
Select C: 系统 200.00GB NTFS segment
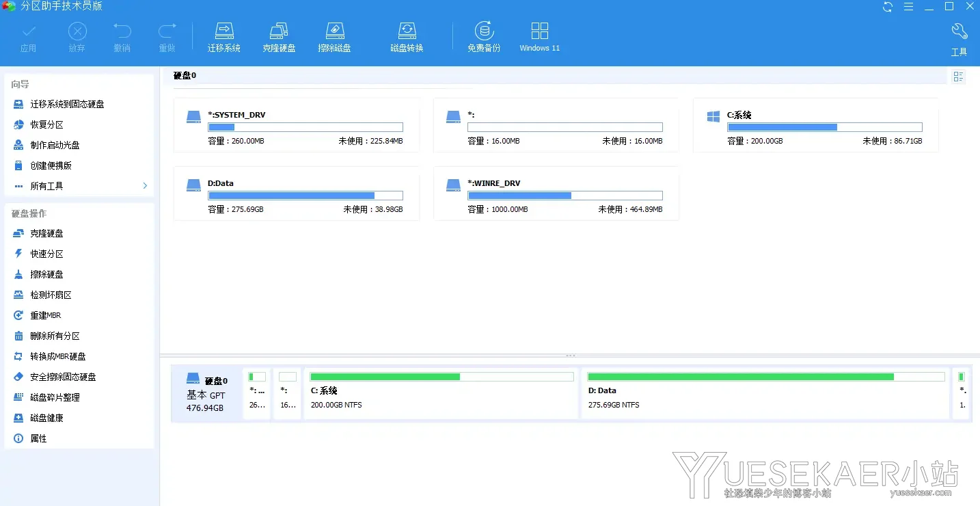tap(441, 394)
